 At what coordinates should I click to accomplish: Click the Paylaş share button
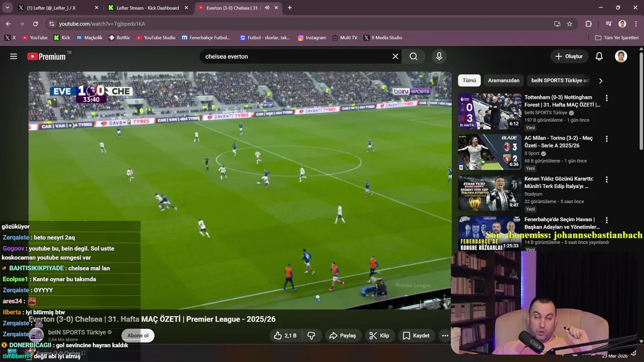(343, 335)
